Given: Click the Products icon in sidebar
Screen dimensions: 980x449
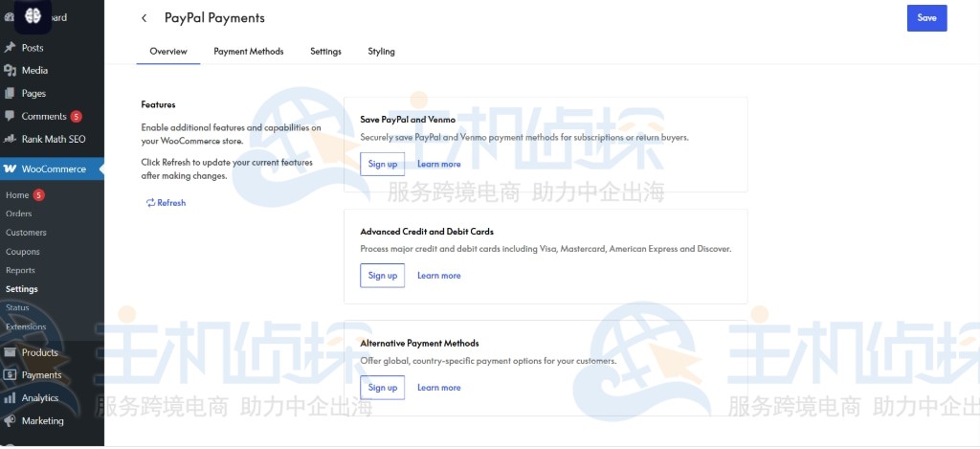Looking at the screenshot, I should pos(10,352).
